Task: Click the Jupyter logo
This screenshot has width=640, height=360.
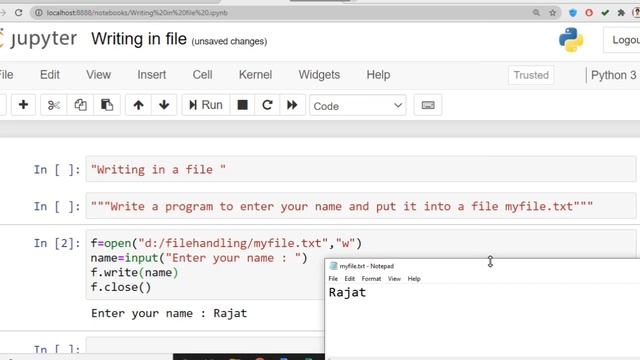Action: [39, 39]
